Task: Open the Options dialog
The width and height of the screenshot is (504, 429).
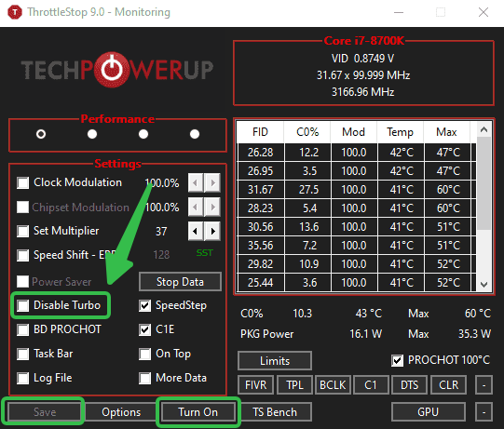Action: pos(121,411)
